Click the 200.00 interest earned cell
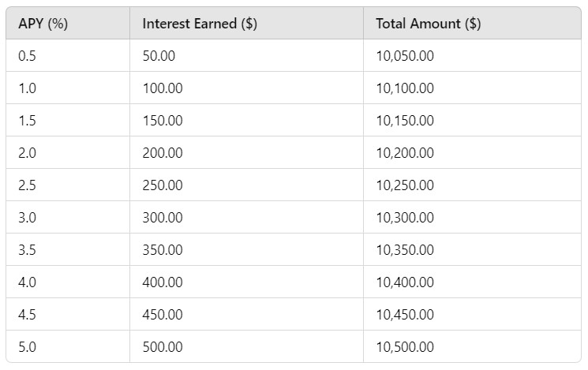This screenshot has height=370, width=588. (x=246, y=152)
